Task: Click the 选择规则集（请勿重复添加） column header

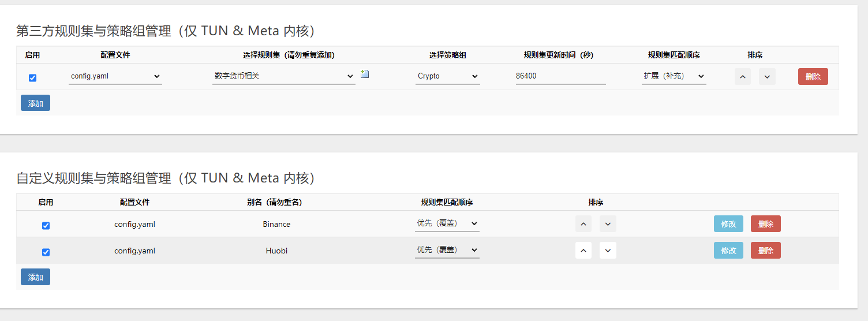Action: point(289,55)
